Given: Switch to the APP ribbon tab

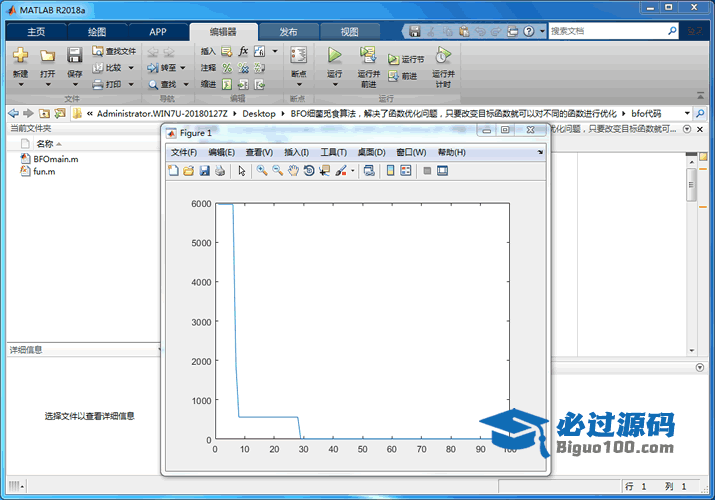Looking at the screenshot, I should pyautogui.click(x=158, y=32).
